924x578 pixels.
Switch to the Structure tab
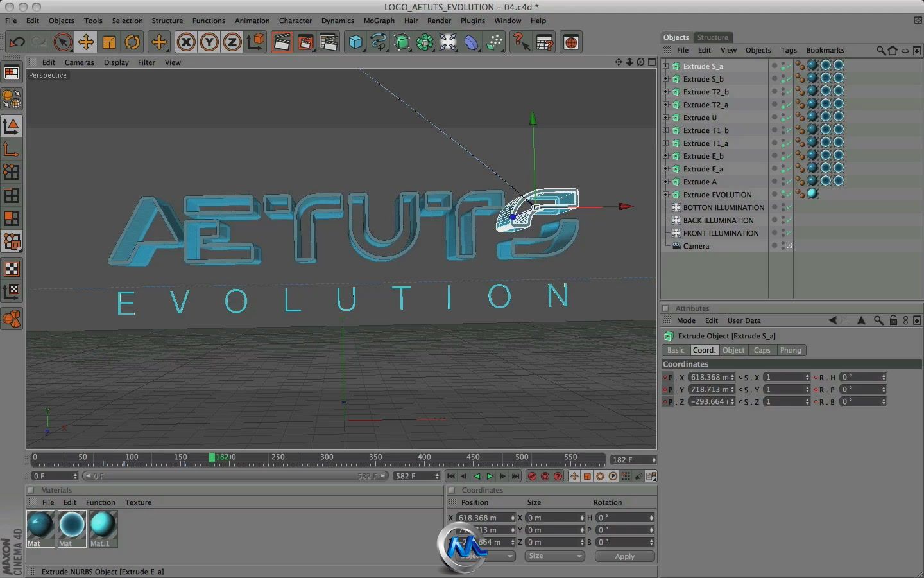[712, 37]
